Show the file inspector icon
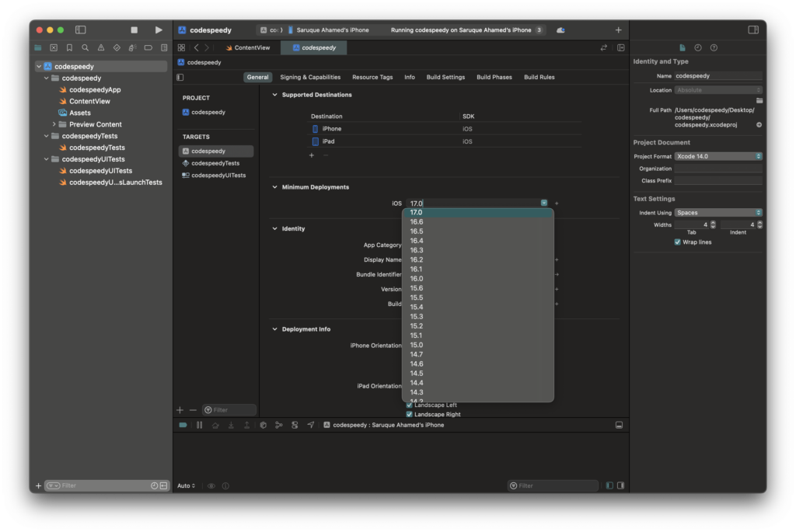The image size is (796, 532). tap(683, 47)
